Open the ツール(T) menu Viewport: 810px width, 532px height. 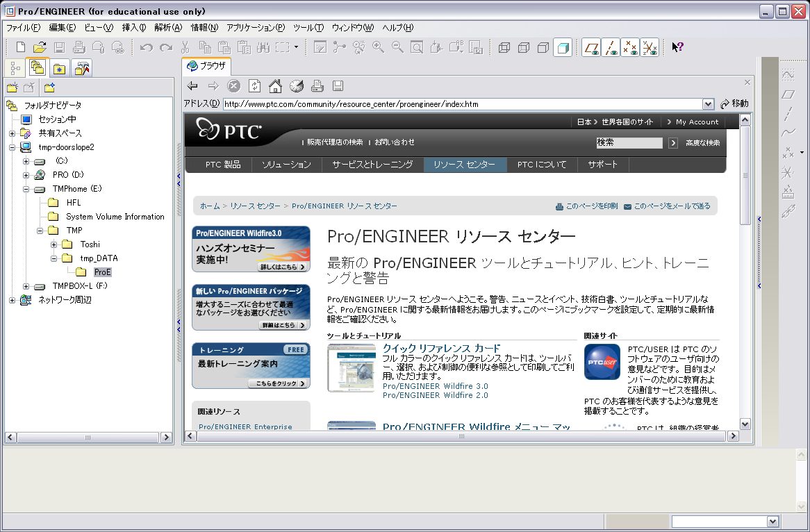click(308, 28)
